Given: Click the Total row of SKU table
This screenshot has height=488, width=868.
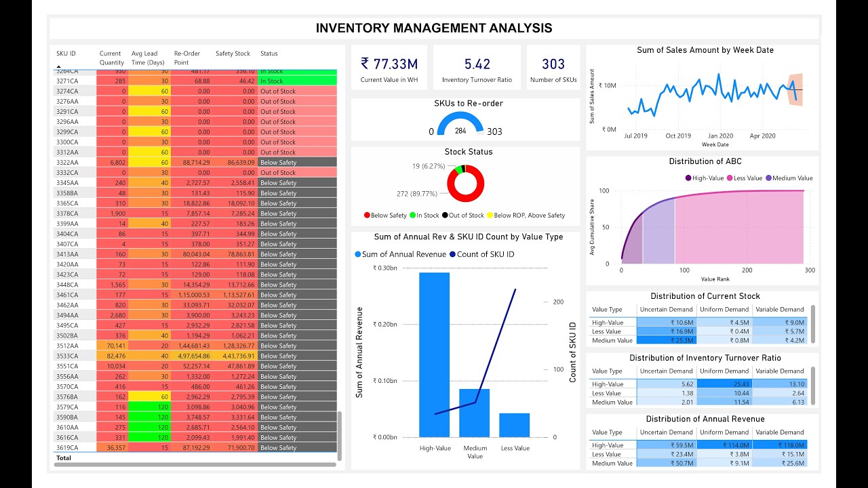Looking at the screenshot, I should [x=195, y=457].
